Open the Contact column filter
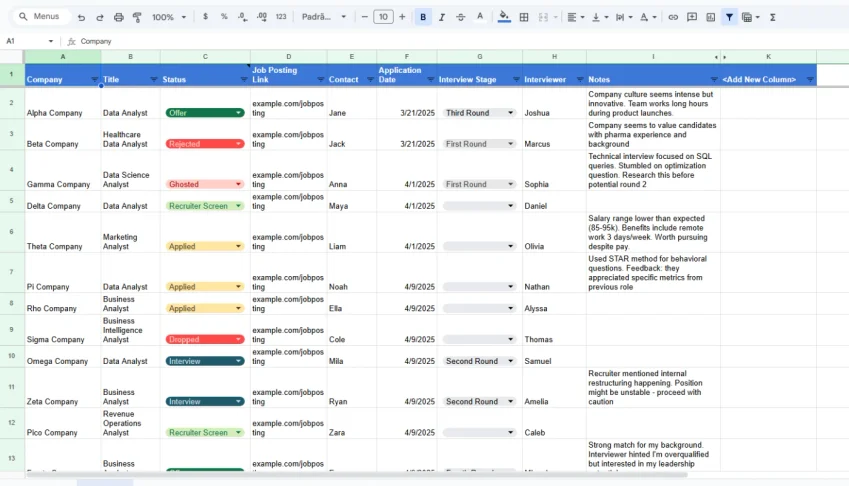Screen dimensions: 849x486 pos(370,80)
